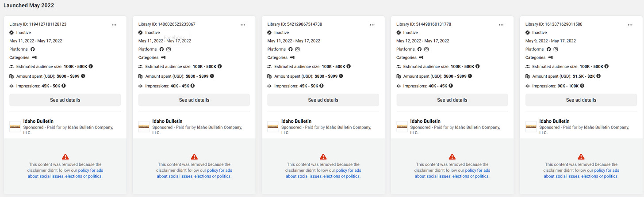644x197 pixels.
Task: Open policy for ads link in ad 542129867514738
Action: 323,173
